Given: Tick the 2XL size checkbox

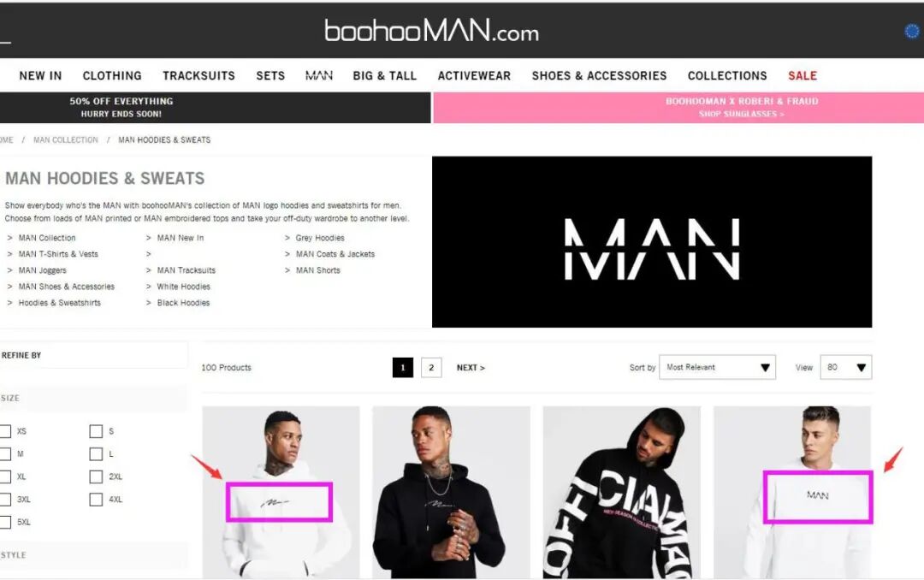Looking at the screenshot, I should (96, 476).
